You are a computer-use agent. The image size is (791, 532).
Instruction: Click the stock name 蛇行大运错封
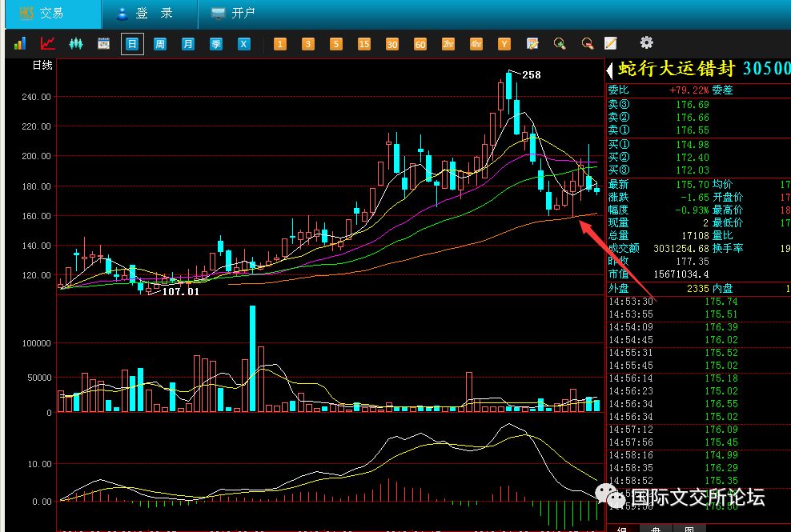pyautogui.click(x=677, y=69)
